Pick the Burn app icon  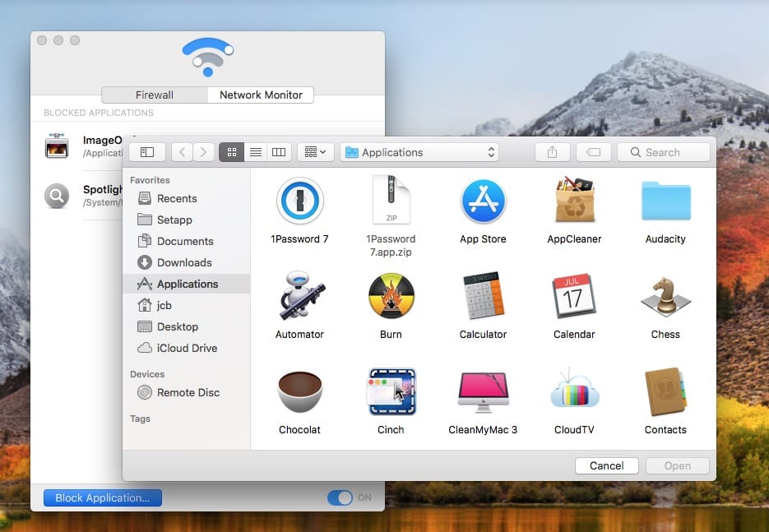[x=391, y=296]
